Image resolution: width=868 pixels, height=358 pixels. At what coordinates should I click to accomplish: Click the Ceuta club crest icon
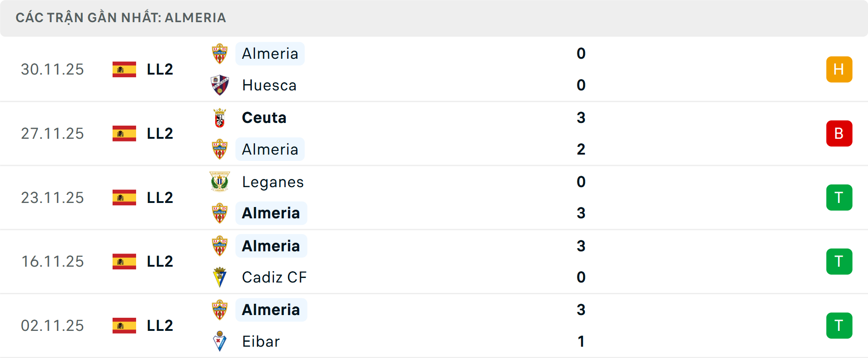220,118
